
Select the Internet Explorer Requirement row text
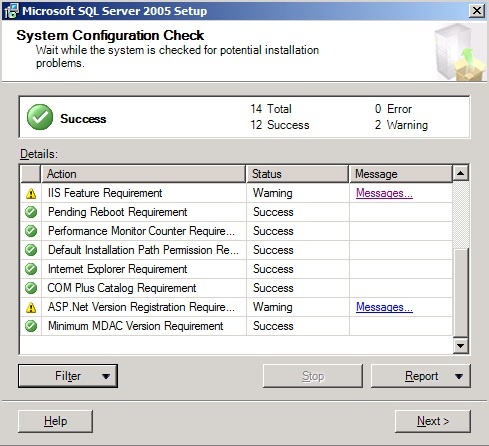click(118, 269)
